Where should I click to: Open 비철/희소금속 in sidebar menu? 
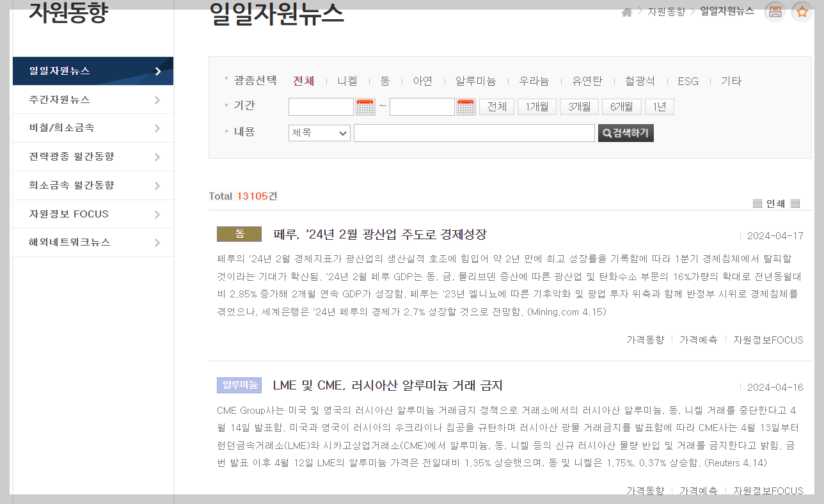pyautogui.click(x=93, y=128)
